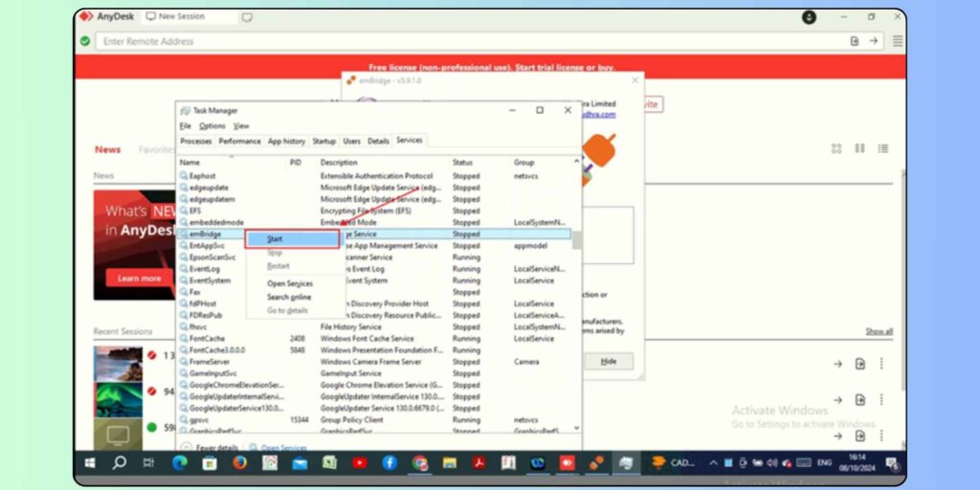Image resolution: width=980 pixels, height=490 pixels.
Task: Click the new tab icon beside New Session
Action: (247, 17)
